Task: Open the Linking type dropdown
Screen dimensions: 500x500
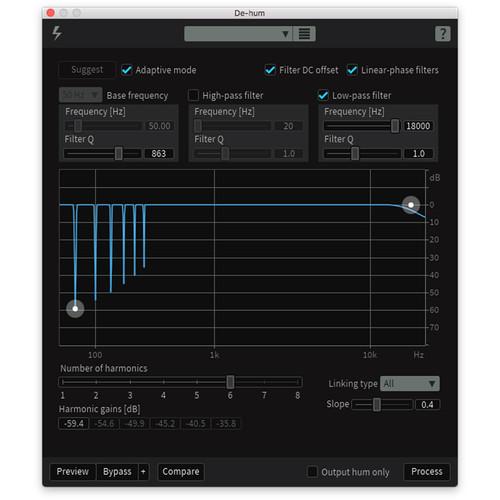Action: tap(410, 384)
